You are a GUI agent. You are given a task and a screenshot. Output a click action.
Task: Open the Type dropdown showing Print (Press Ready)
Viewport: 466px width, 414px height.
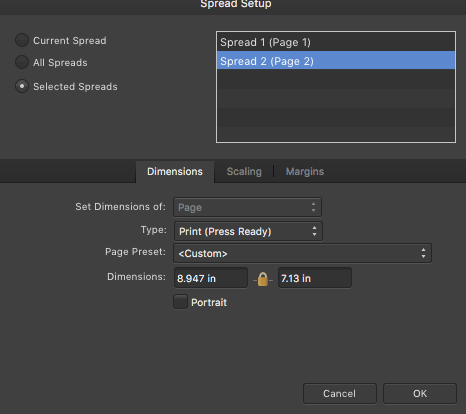[248, 231]
